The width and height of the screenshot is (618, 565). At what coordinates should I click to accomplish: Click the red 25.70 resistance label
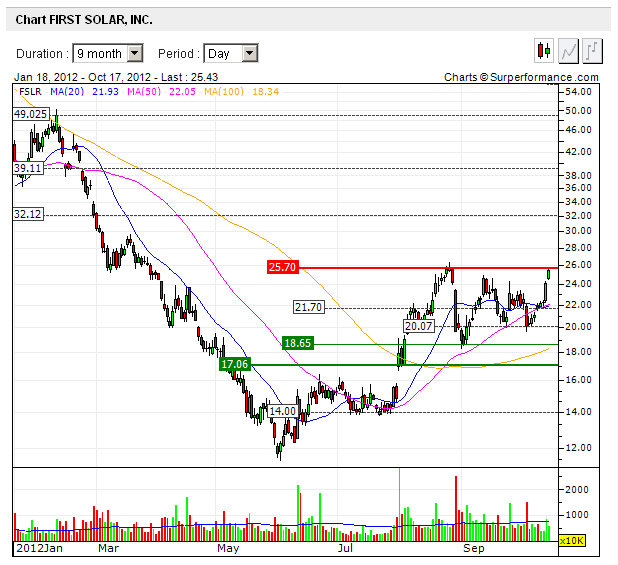(x=283, y=267)
